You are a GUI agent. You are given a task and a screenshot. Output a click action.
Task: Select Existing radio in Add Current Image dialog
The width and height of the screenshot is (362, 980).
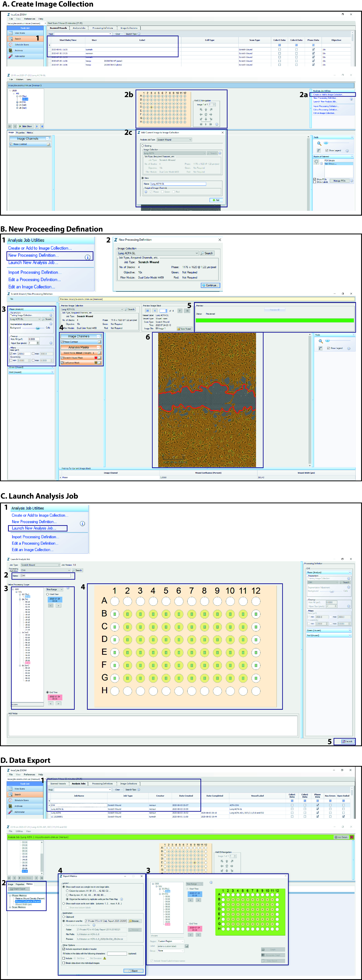coord(142,146)
